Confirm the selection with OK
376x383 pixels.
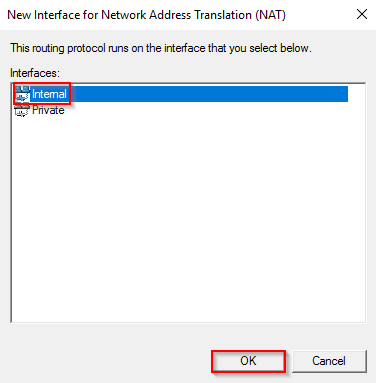(x=248, y=361)
